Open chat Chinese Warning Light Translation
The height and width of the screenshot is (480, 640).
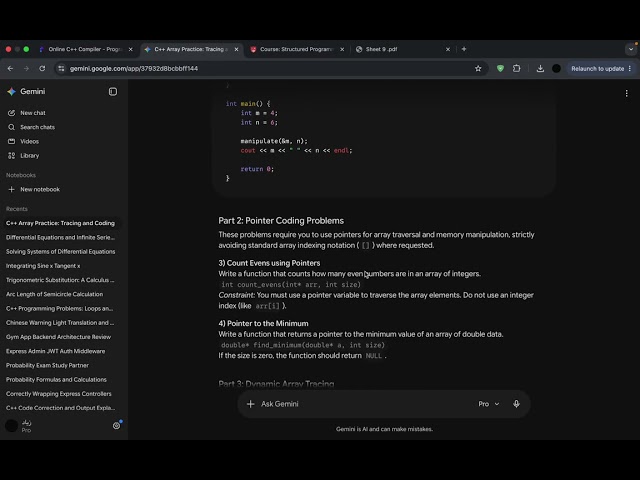coord(60,322)
